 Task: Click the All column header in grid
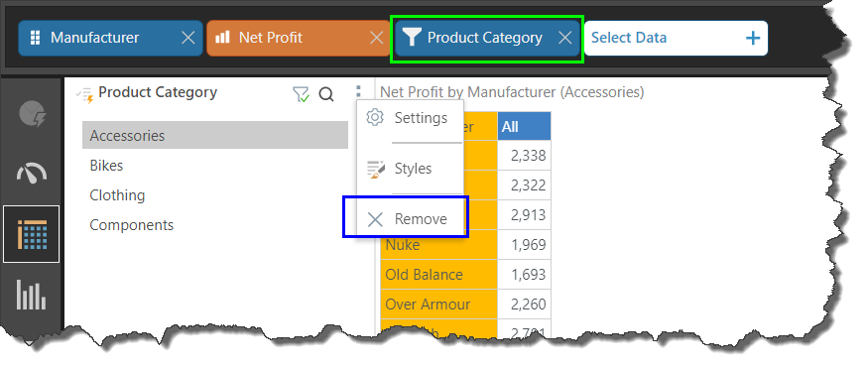pos(524,127)
